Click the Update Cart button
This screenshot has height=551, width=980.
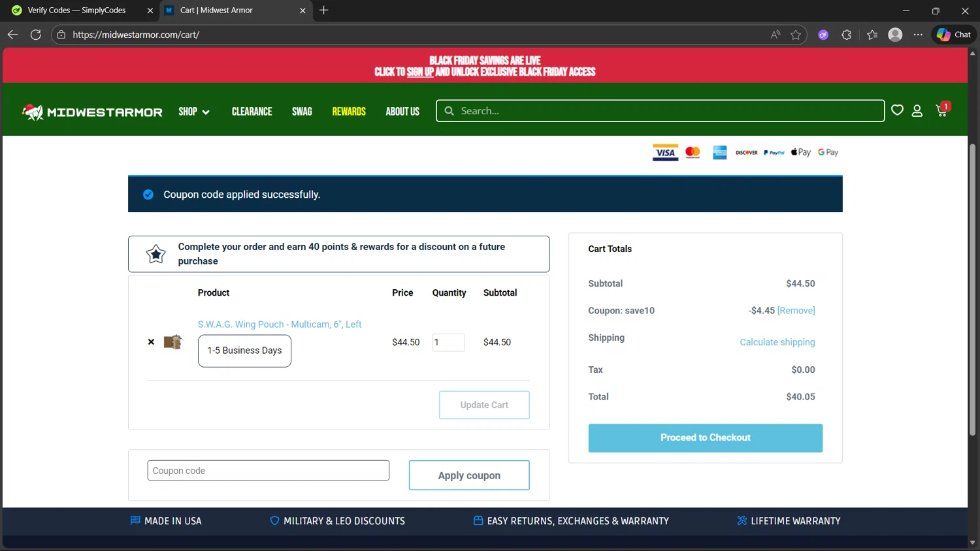(x=484, y=405)
